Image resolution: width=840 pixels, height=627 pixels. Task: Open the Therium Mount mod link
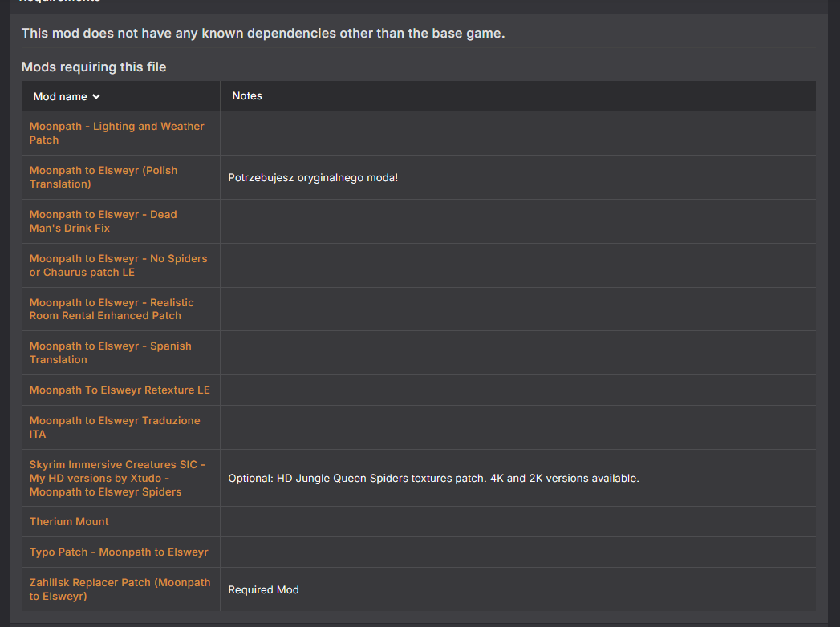tap(69, 521)
